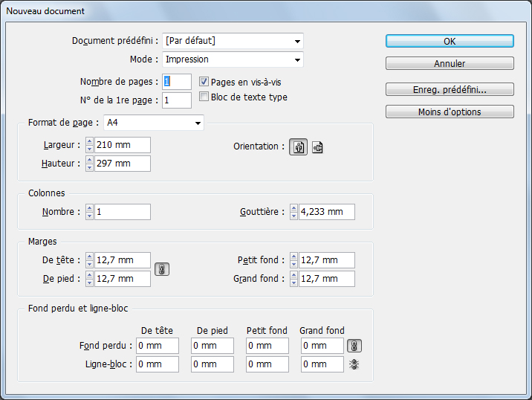Check Bloc de texte type box
Image resolution: width=532 pixels, height=400 pixels.
coord(204,97)
